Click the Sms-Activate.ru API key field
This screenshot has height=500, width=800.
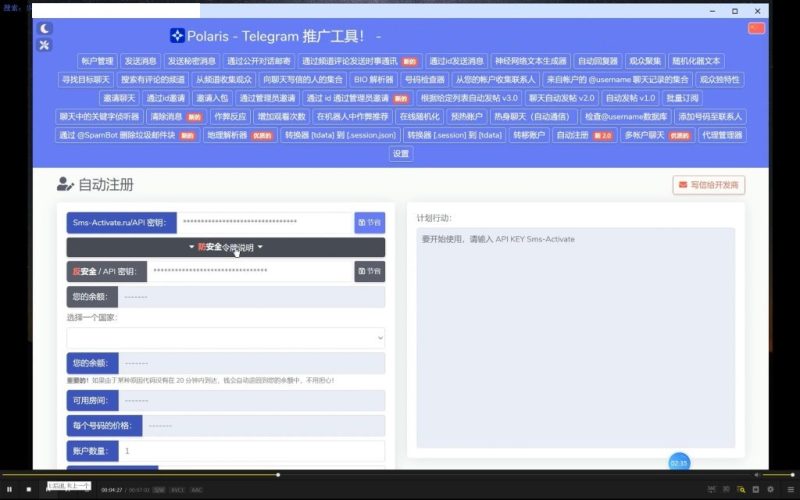[265, 222]
